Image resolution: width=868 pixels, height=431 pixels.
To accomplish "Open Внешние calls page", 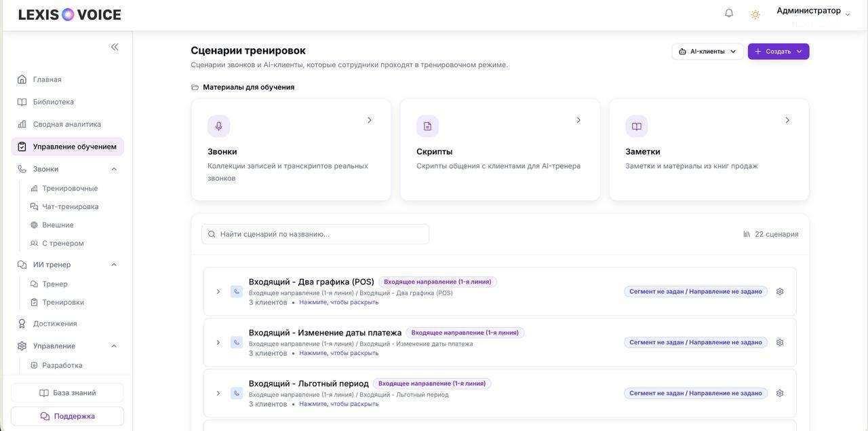I will [58, 225].
